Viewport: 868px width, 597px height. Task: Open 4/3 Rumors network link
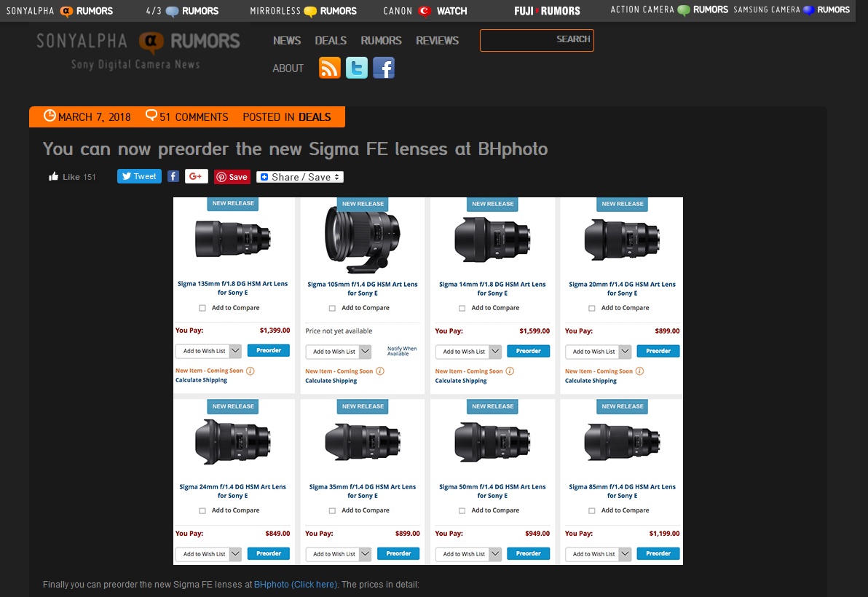point(181,10)
